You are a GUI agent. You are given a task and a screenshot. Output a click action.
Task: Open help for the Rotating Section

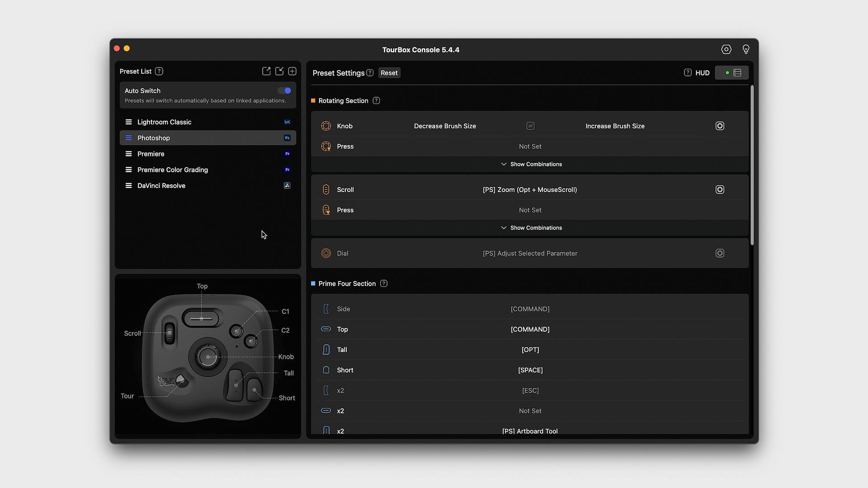376,100
